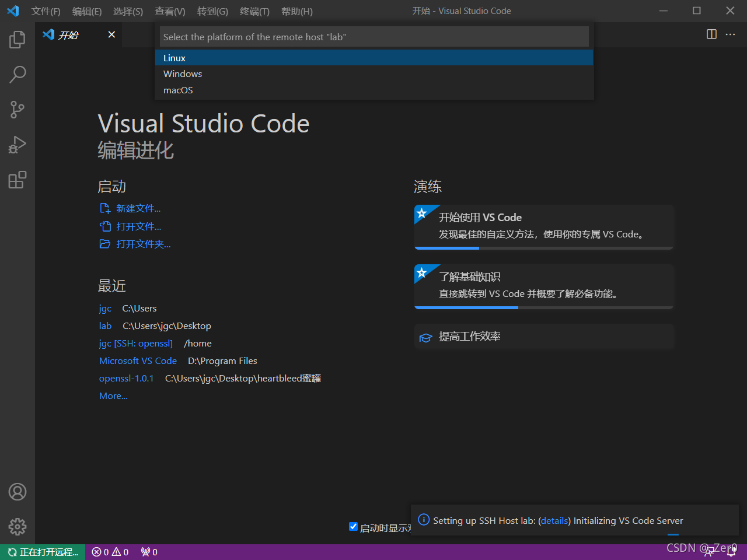The width and height of the screenshot is (747, 560).
Task: Open Run and Debug view icon
Action: 18,145
